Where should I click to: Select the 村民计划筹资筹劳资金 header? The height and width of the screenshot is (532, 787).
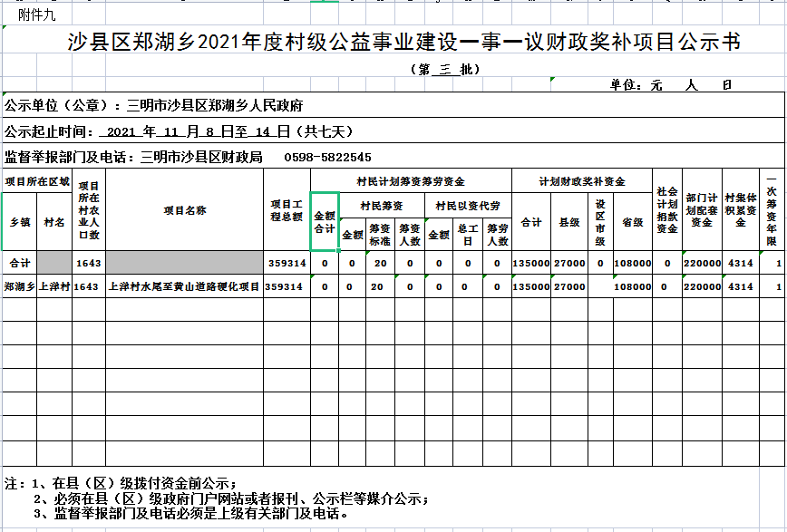pyautogui.click(x=411, y=181)
